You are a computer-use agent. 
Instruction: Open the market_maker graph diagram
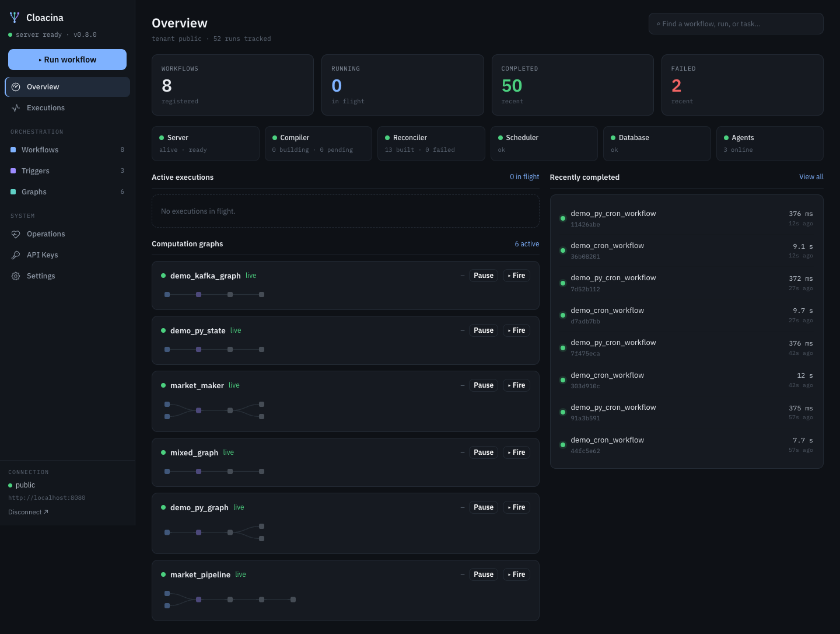click(x=214, y=410)
